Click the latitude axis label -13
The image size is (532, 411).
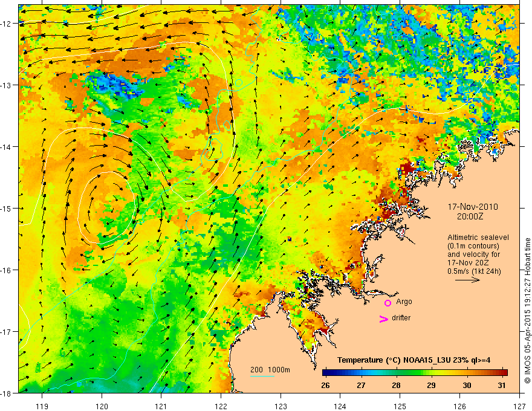[x=7, y=85]
